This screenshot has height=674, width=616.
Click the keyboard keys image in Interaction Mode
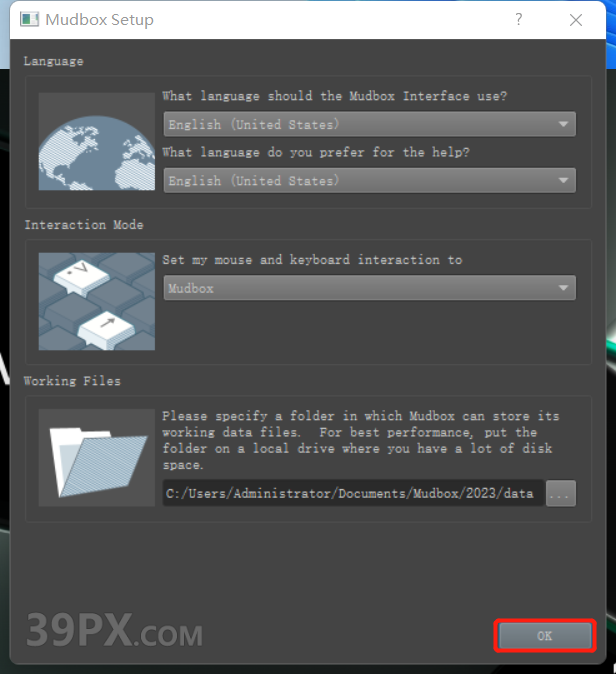(x=96, y=300)
